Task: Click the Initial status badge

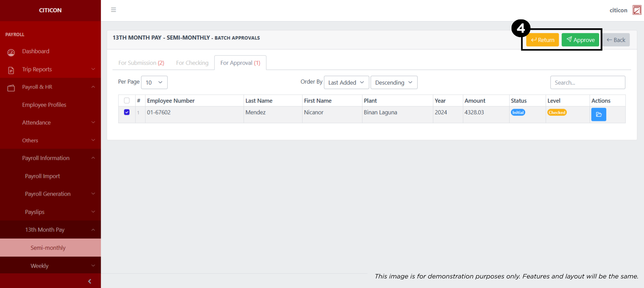Action: (518, 112)
